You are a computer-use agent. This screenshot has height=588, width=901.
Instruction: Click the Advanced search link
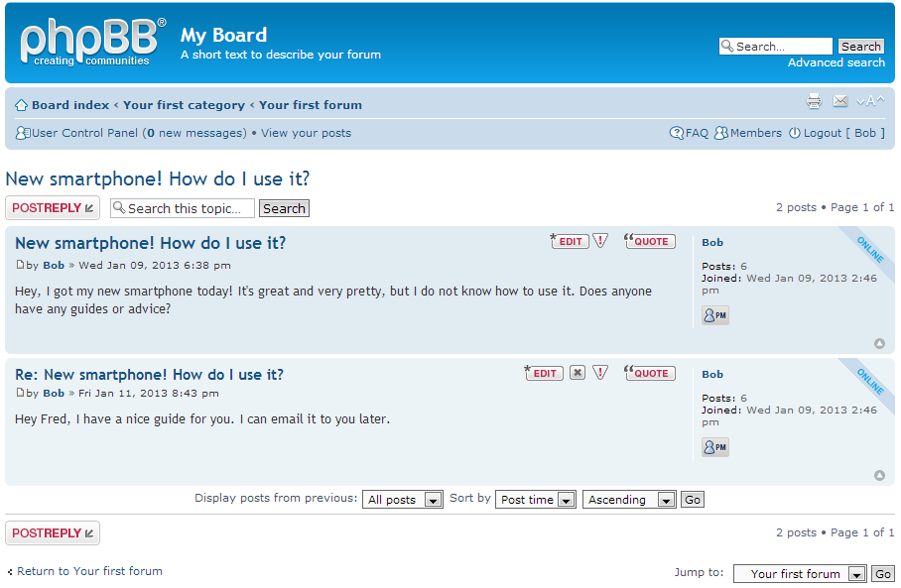pos(837,62)
